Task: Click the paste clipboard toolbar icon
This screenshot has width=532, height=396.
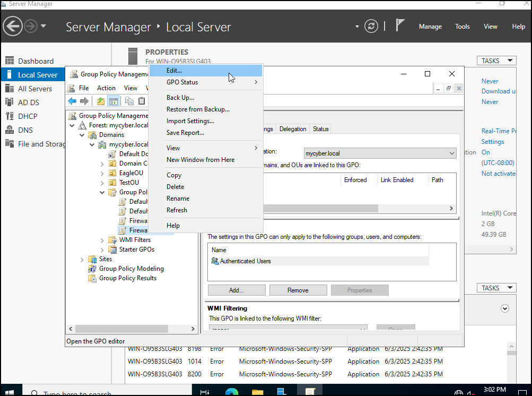Action: click(142, 101)
